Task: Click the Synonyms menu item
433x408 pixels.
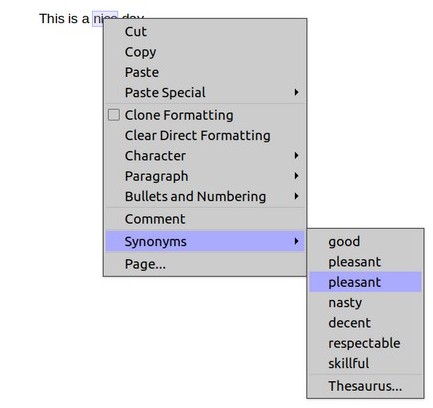Action: 205,241
